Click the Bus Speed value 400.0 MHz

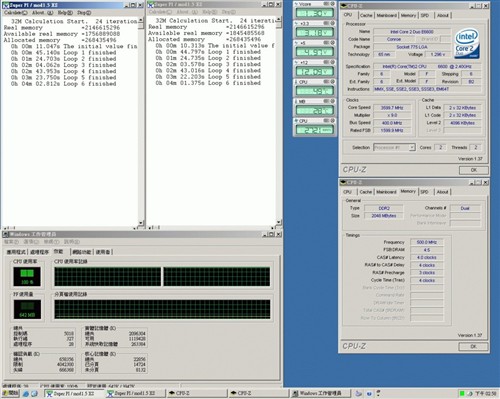[x=392, y=123]
